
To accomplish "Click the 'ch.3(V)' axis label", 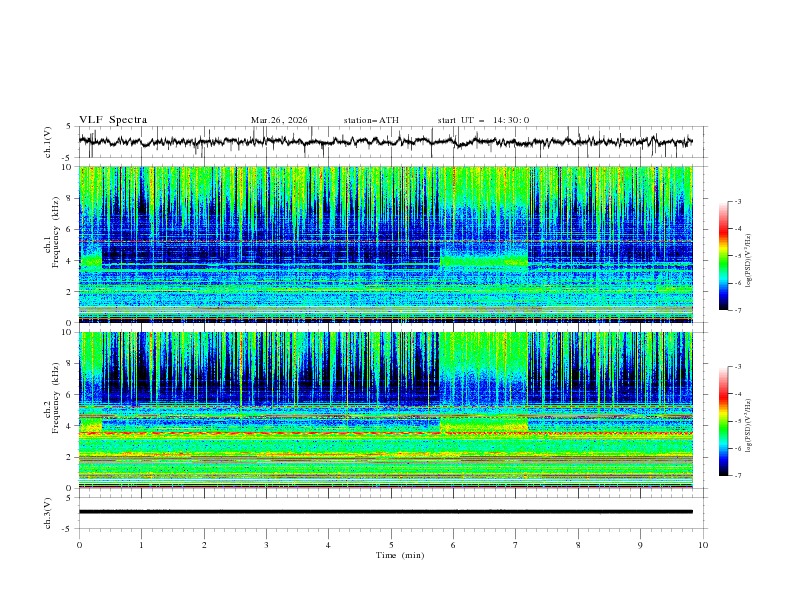I will pos(48,513).
